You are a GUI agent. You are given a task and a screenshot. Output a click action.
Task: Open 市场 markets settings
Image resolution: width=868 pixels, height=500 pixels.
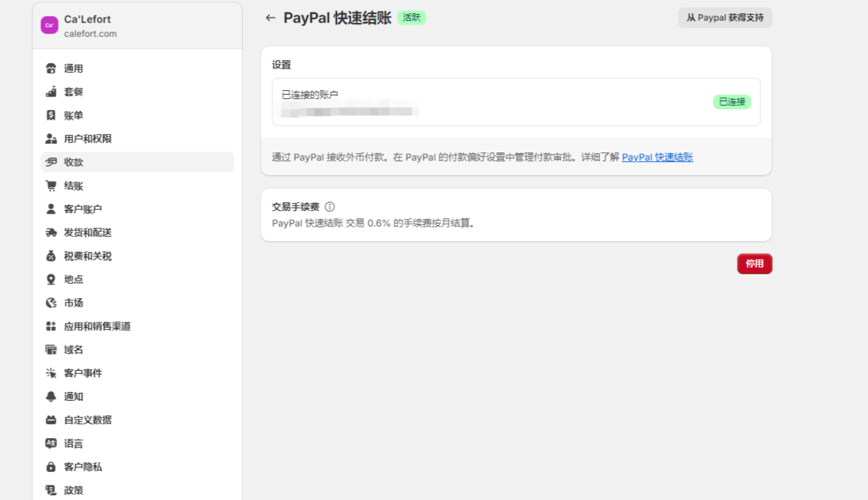137,303
